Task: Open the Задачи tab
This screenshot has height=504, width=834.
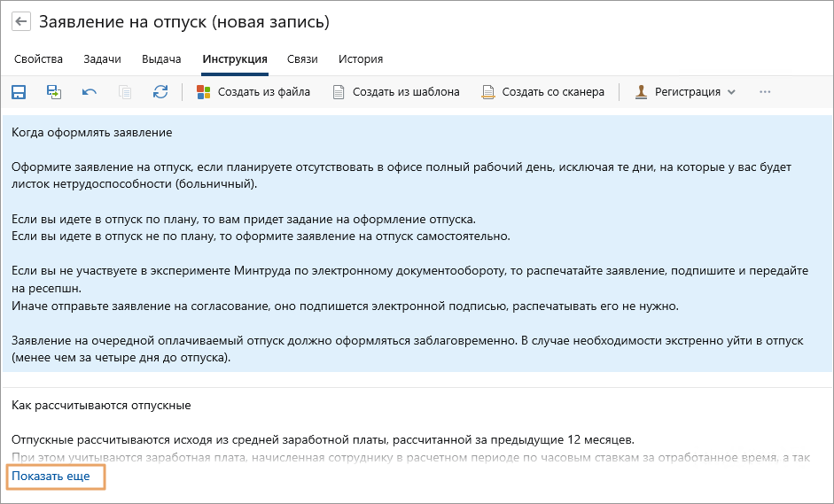Action: [102, 59]
